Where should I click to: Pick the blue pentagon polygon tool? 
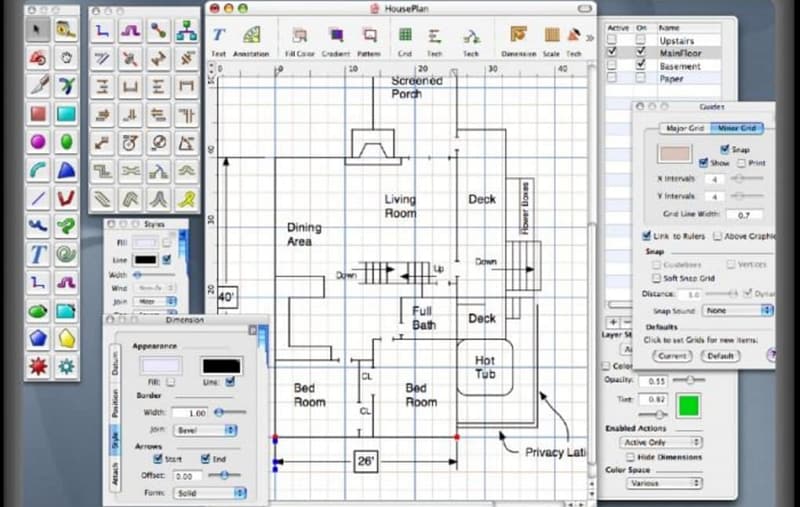click(x=38, y=338)
